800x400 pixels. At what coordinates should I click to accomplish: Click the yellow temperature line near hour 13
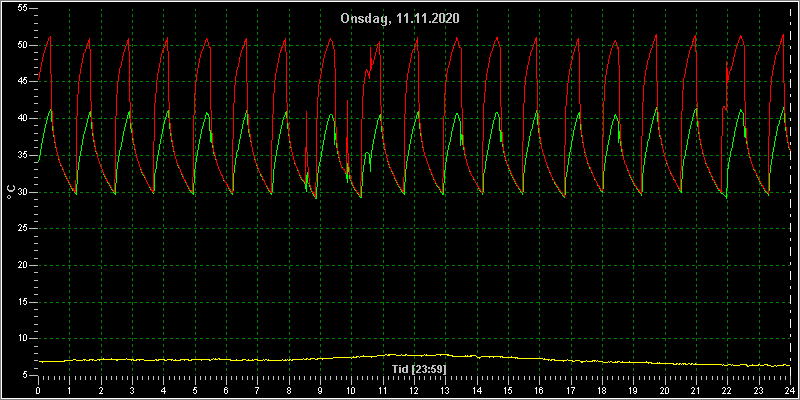(x=445, y=354)
